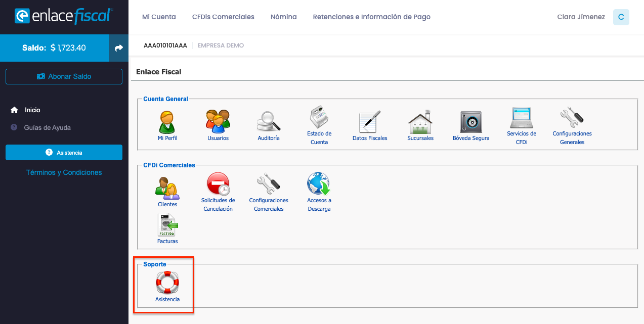The width and height of the screenshot is (644, 324).
Task: Open the Datos Fiscales icon
Action: (x=370, y=122)
